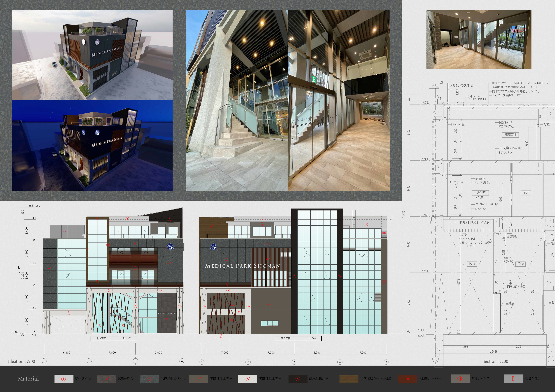Viewport: 555px width, 392px height.
Task: Select the siding material swatch number 12
Action: [460, 379]
